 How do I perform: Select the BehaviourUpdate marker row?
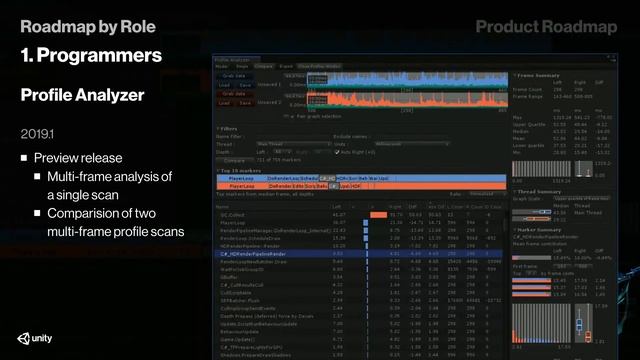point(359,331)
